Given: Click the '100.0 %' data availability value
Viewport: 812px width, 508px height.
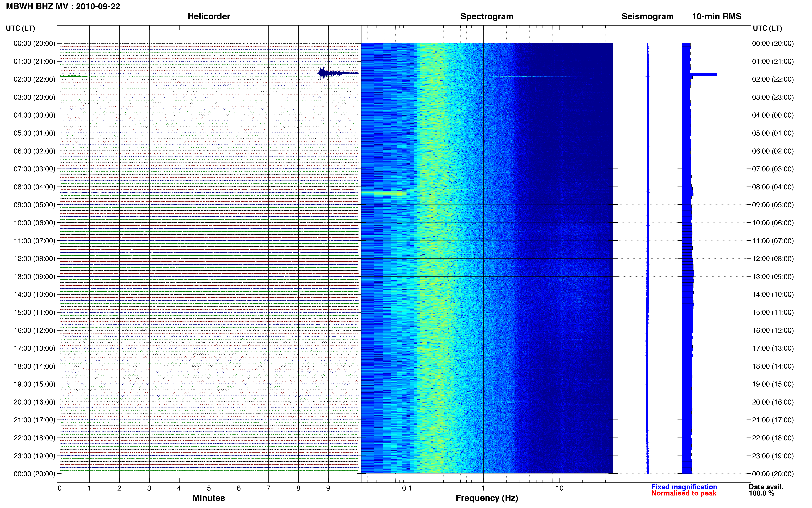Looking at the screenshot, I should (762, 493).
